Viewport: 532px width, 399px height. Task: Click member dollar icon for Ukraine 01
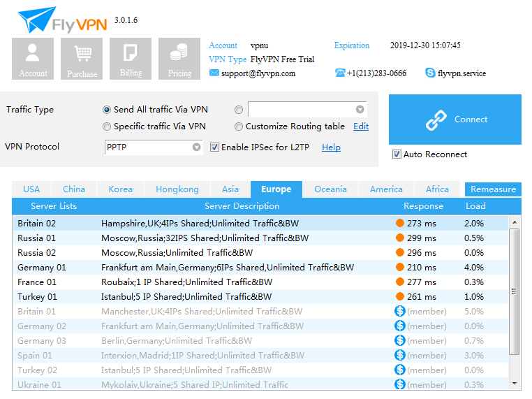pos(400,384)
